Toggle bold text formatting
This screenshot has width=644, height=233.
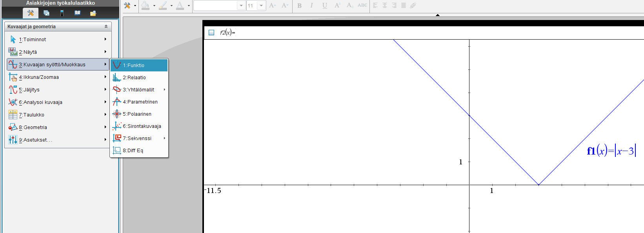coord(300,5)
